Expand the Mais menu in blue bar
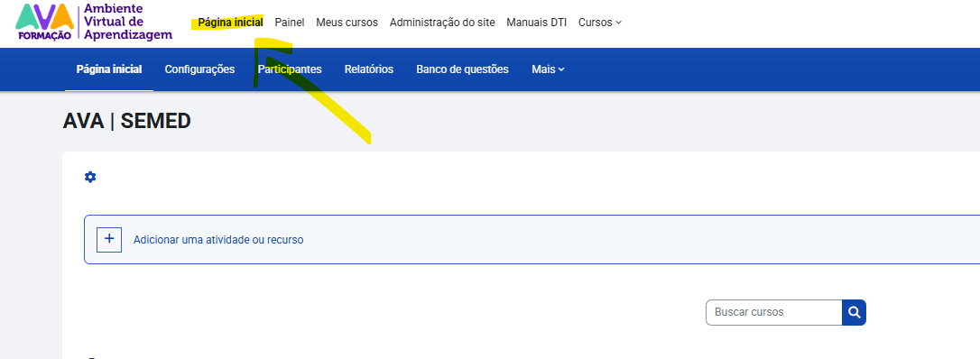 point(548,69)
